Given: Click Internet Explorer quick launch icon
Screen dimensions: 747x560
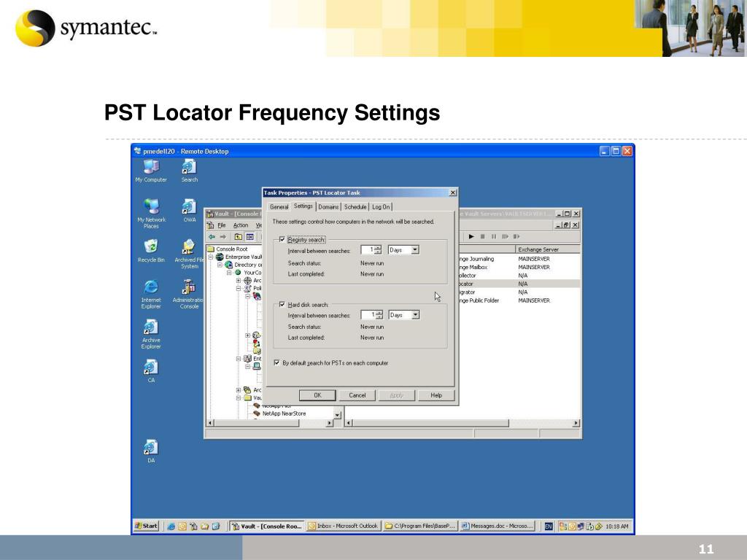Looking at the screenshot, I should [x=171, y=526].
